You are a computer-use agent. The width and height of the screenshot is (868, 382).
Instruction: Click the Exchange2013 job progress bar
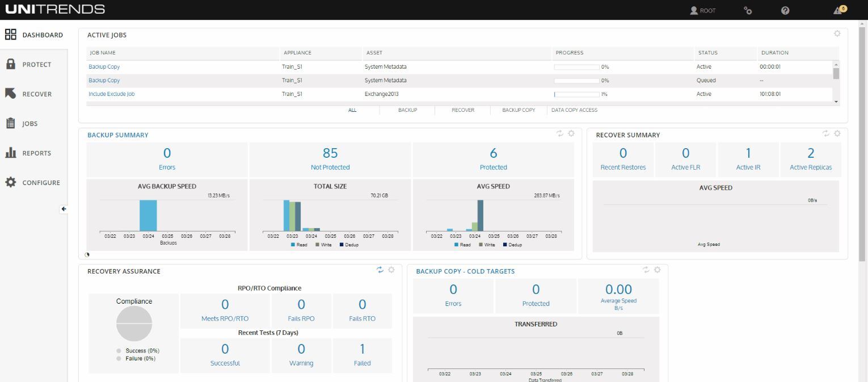pyautogui.click(x=577, y=94)
